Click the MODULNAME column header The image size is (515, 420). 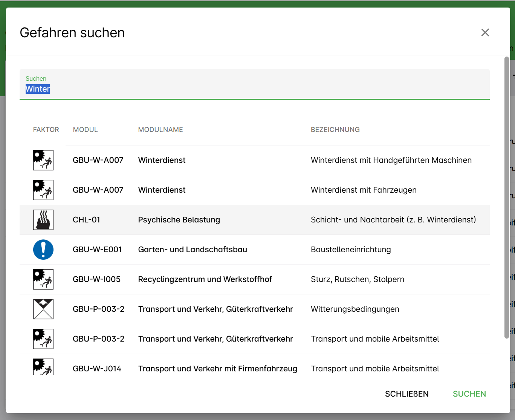160,130
